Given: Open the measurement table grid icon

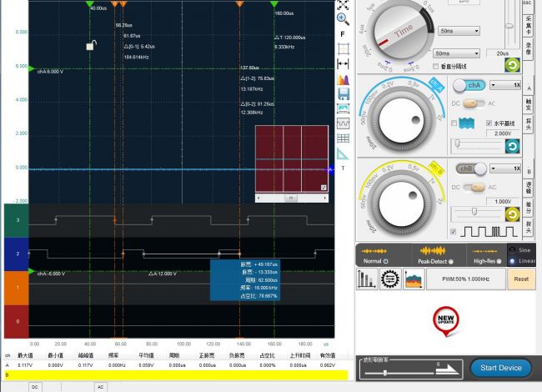Looking at the screenshot, I should tap(344, 138).
